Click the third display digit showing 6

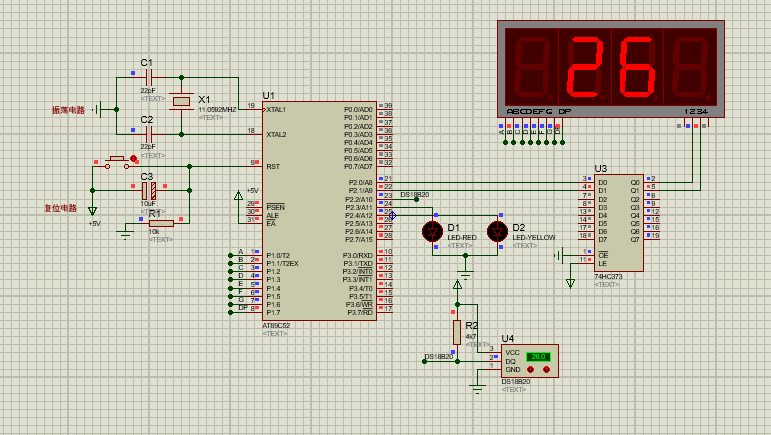637,67
